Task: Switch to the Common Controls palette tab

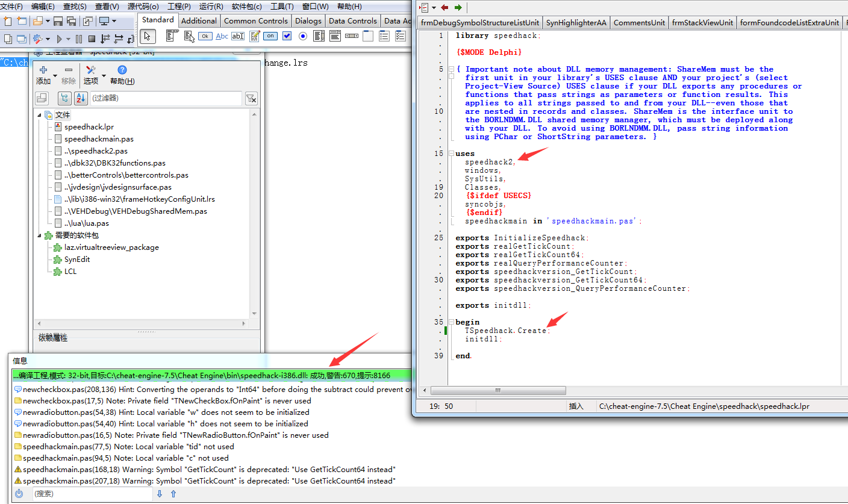Action: click(x=255, y=20)
